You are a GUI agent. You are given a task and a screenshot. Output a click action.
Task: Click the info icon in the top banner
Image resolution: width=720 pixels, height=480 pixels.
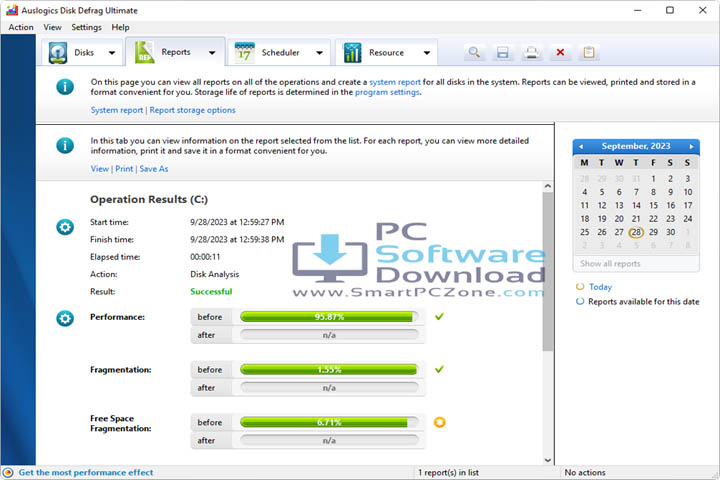click(65, 86)
